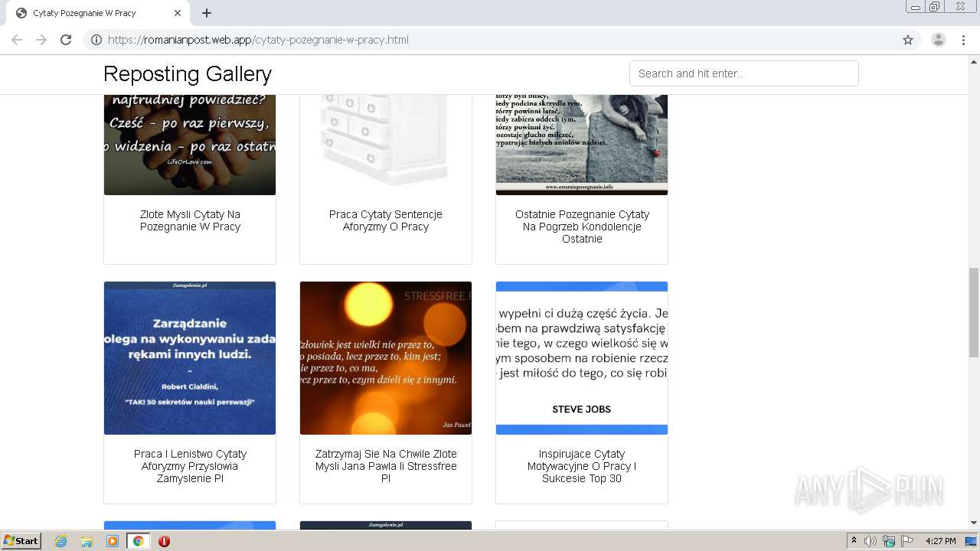Go back using the browser back arrow

[17, 40]
